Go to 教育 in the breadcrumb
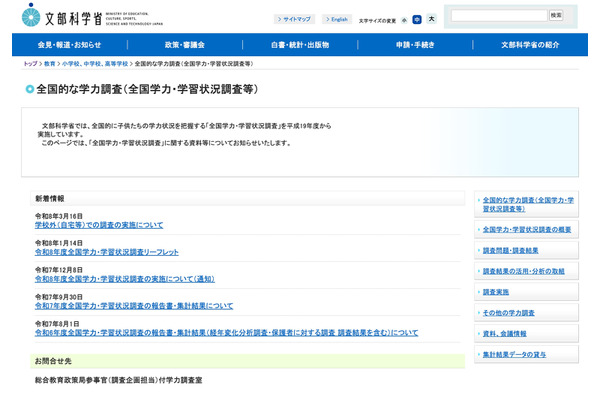 pos(50,64)
